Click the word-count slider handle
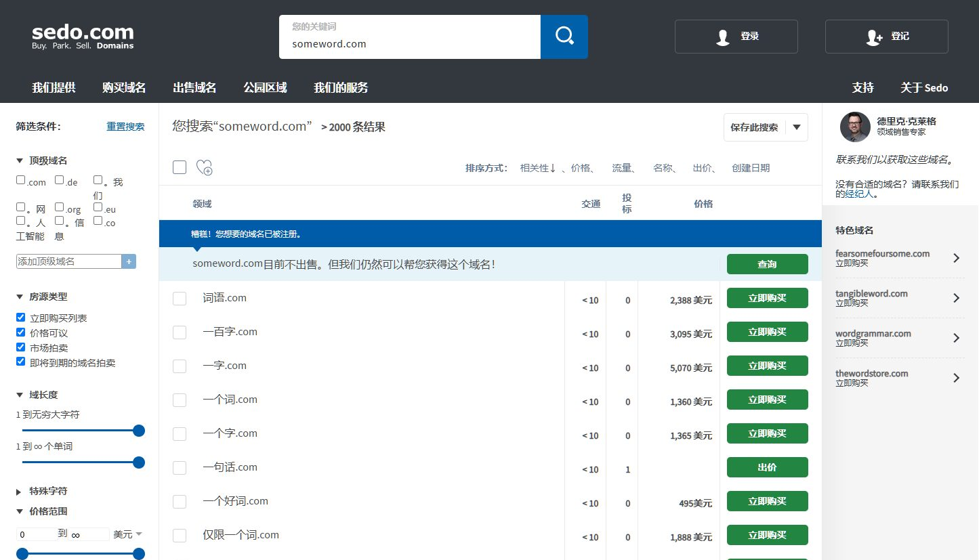Screen dimensions: 979x560 [139, 462]
